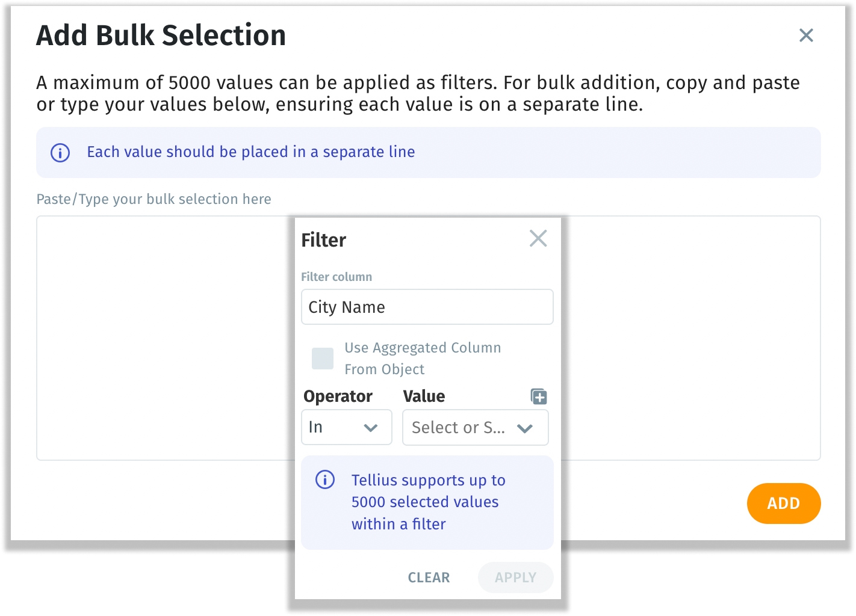Open the 'Select or S...' Value dropdown

[x=457, y=428]
